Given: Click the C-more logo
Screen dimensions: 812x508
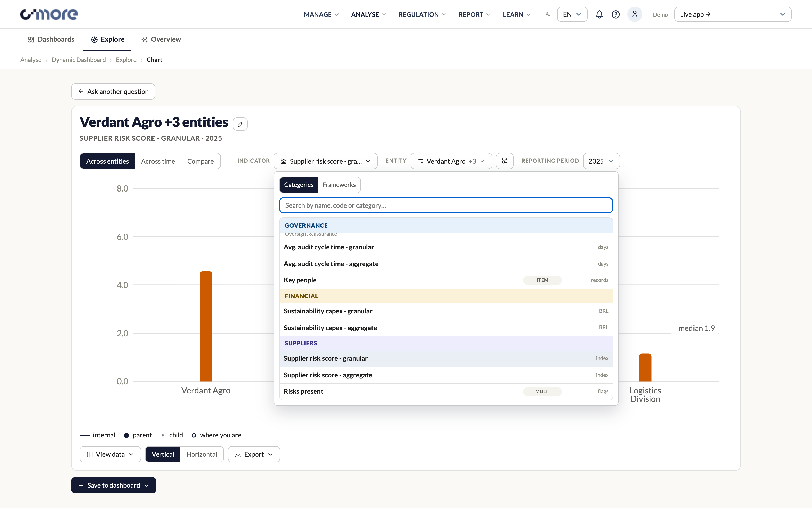Looking at the screenshot, I should click(x=49, y=14).
